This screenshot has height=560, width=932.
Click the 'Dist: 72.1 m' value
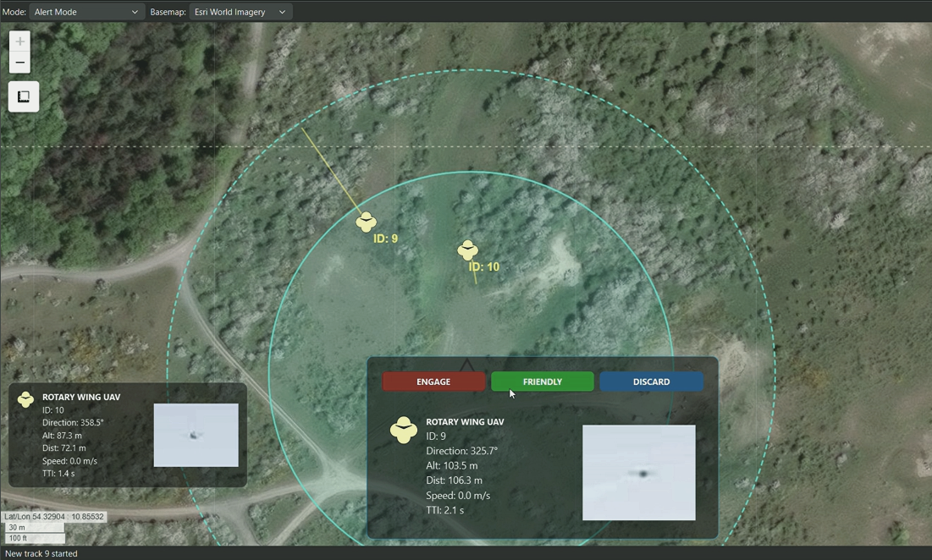63,448
